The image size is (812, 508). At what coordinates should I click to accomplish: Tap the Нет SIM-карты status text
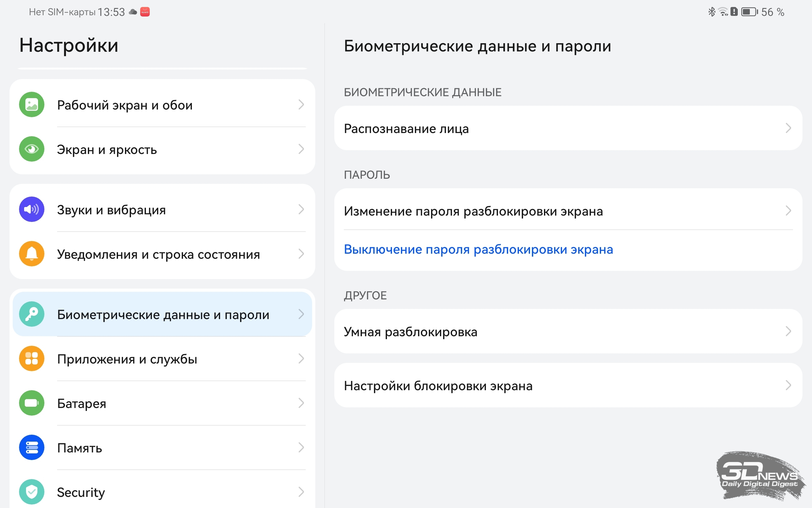click(x=62, y=12)
